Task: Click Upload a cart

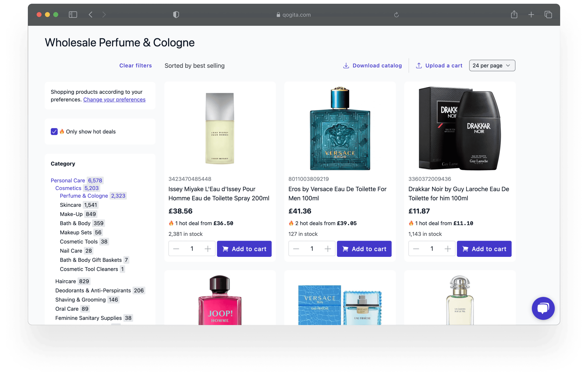Action: (x=439, y=66)
